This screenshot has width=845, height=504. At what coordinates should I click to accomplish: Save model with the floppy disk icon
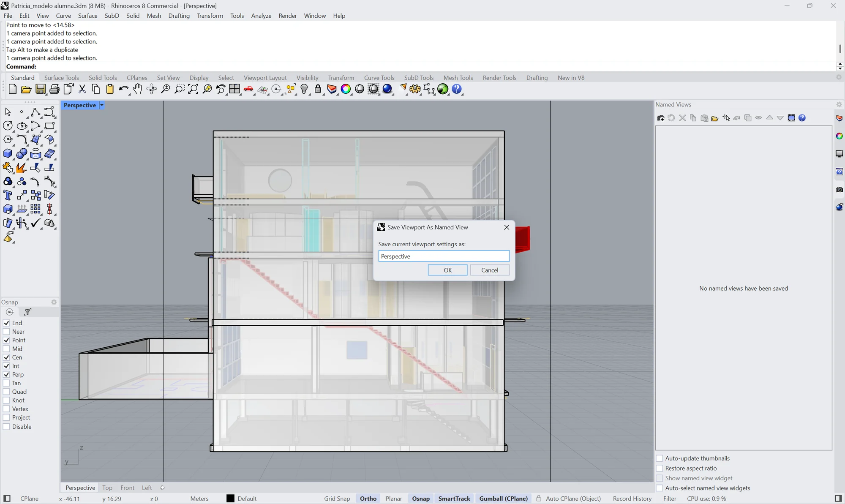point(41,89)
